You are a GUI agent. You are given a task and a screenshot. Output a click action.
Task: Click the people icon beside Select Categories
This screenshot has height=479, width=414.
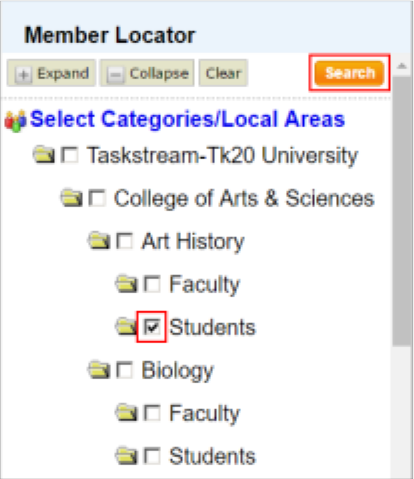[15, 120]
